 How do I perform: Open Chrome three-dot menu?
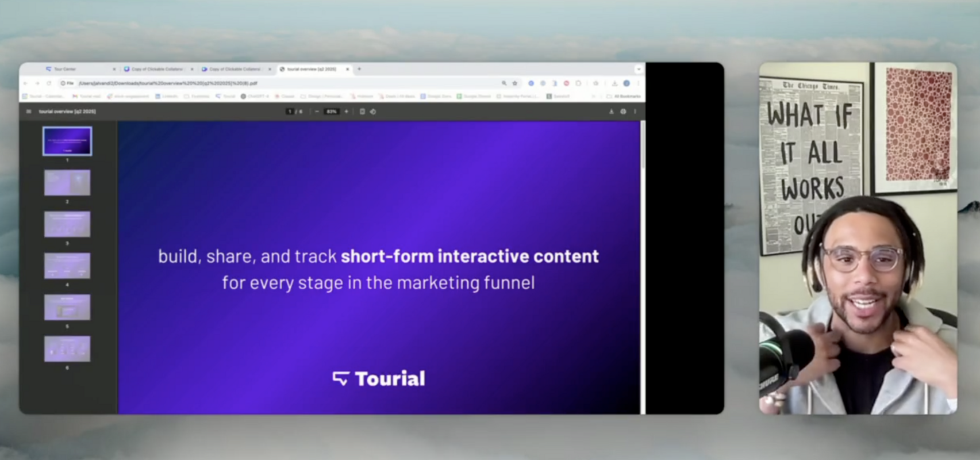click(639, 83)
